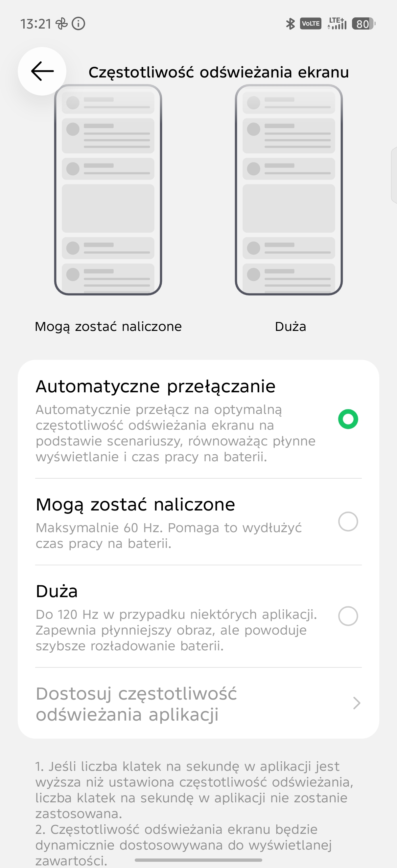The width and height of the screenshot is (397, 868).
Task: Tap the side edge panel handle
Action: [394, 175]
